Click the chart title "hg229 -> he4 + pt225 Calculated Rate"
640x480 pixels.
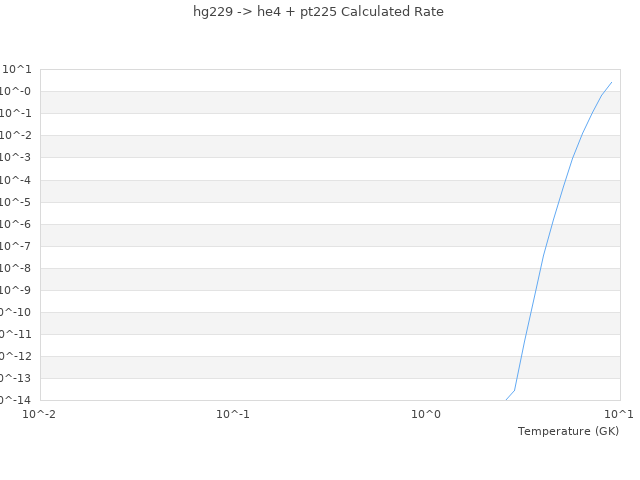pos(318,12)
